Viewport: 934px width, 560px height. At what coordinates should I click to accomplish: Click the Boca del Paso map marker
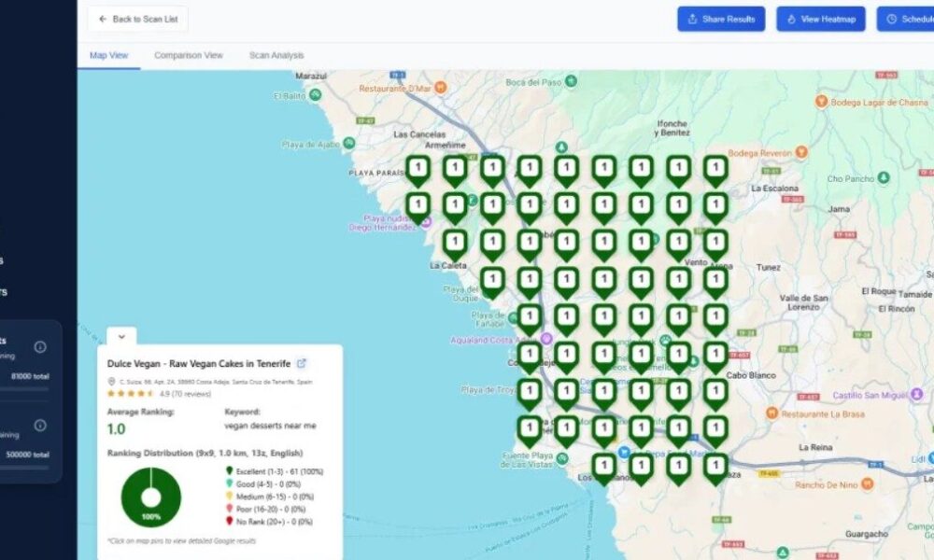571,80
